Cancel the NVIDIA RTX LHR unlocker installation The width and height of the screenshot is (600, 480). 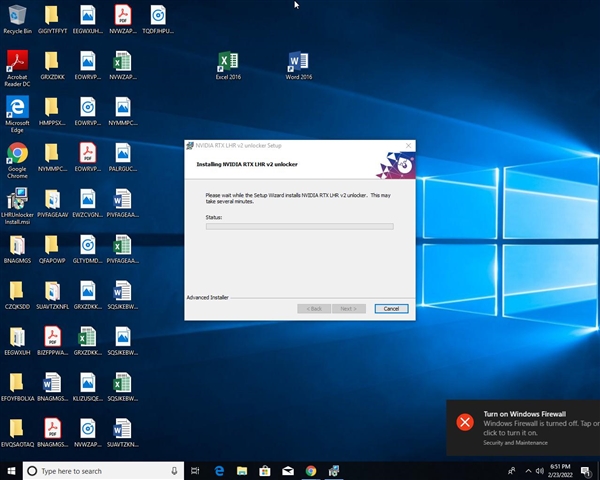(391, 308)
